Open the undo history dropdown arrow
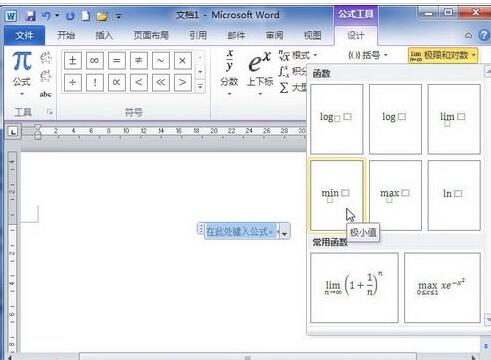Viewport: 491px width, 360px height. click(x=57, y=16)
